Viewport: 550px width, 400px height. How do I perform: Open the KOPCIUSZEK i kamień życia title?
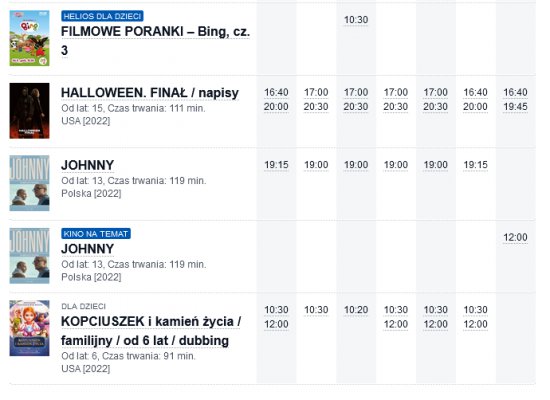[151, 331]
